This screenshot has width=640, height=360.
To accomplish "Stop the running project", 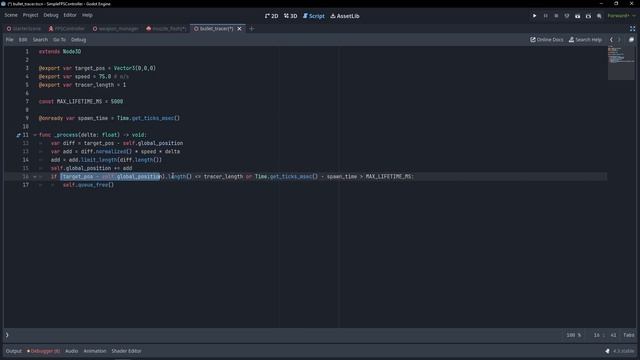I will click(x=556, y=16).
